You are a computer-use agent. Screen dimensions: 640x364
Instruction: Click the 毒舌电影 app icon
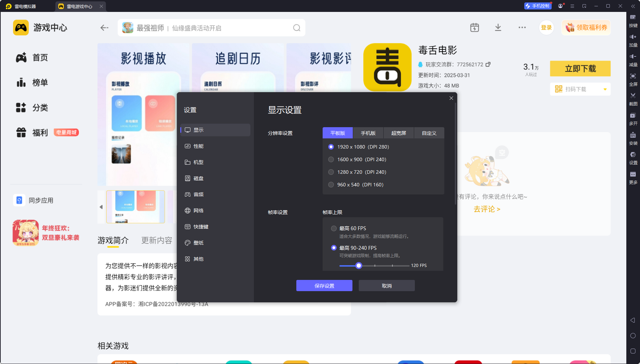click(x=387, y=67)
